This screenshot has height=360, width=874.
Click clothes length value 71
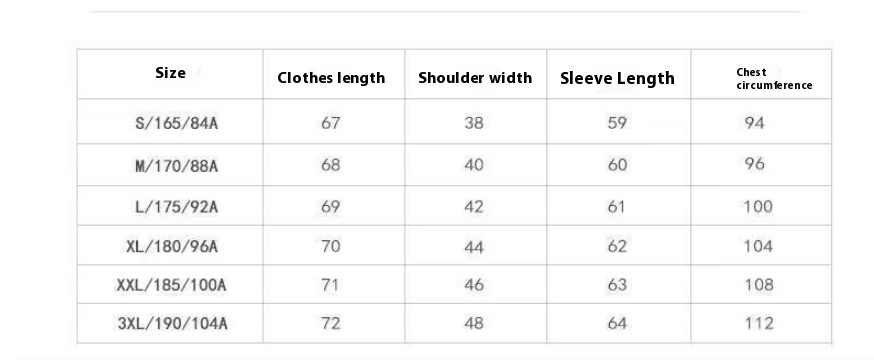[x=330, y=285]
